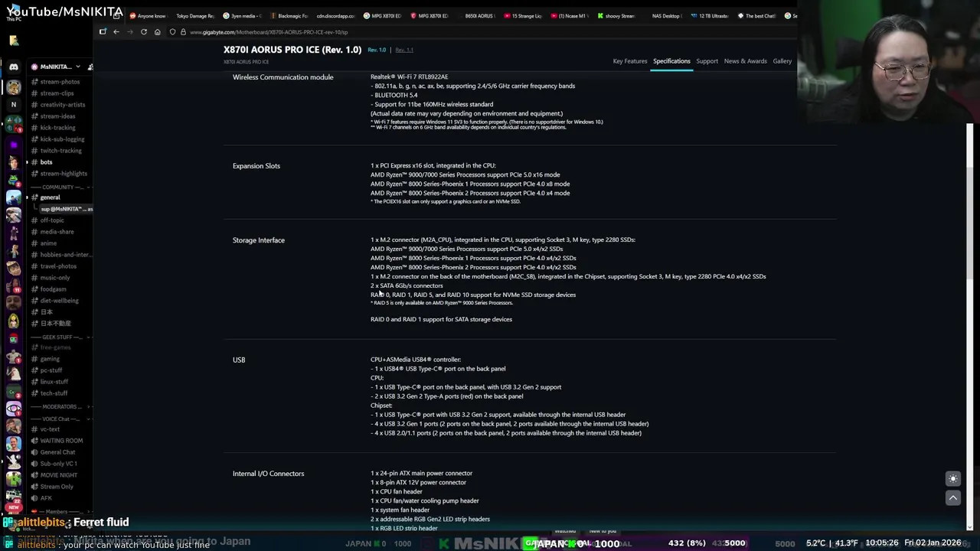Switch to 12 TB Ultrastar browser tab

tap(710, 15)
